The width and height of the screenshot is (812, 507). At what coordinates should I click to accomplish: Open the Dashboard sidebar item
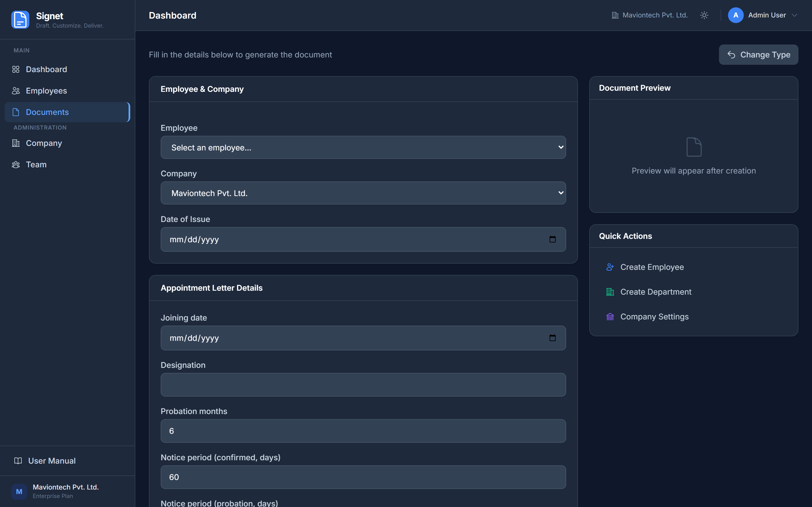coord(46,69)
